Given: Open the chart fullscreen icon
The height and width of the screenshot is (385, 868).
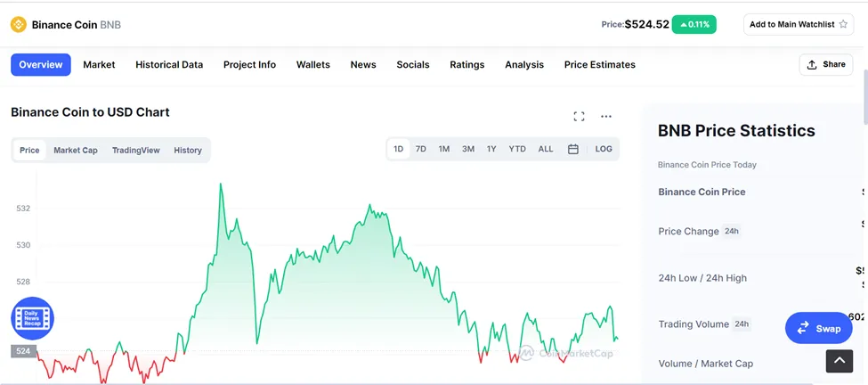Looking at the screenshot, I should (579, 117).
